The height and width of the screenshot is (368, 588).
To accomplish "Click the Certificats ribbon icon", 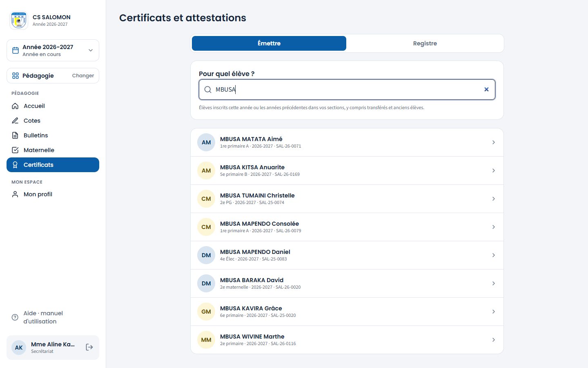I will click(15, 165).
